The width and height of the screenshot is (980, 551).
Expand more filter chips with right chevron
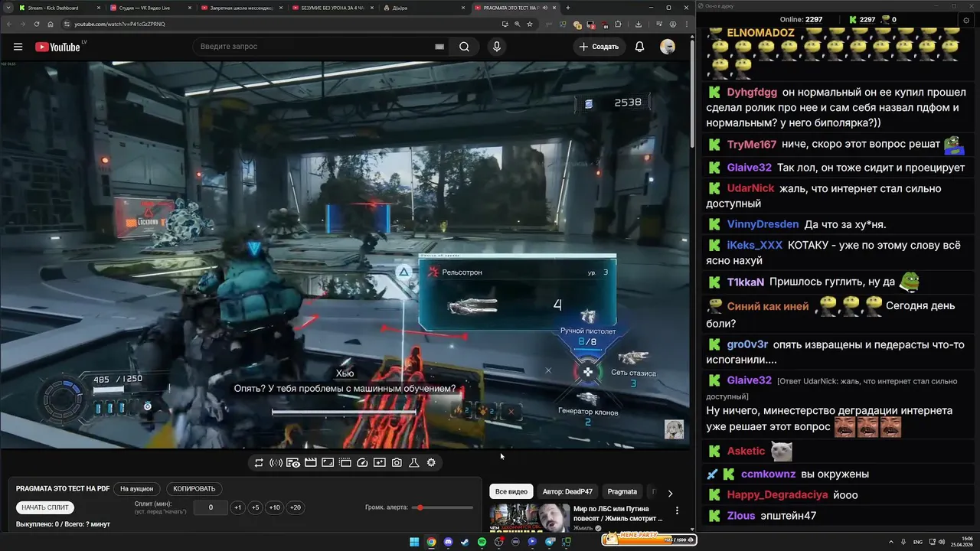pos(670,494)
